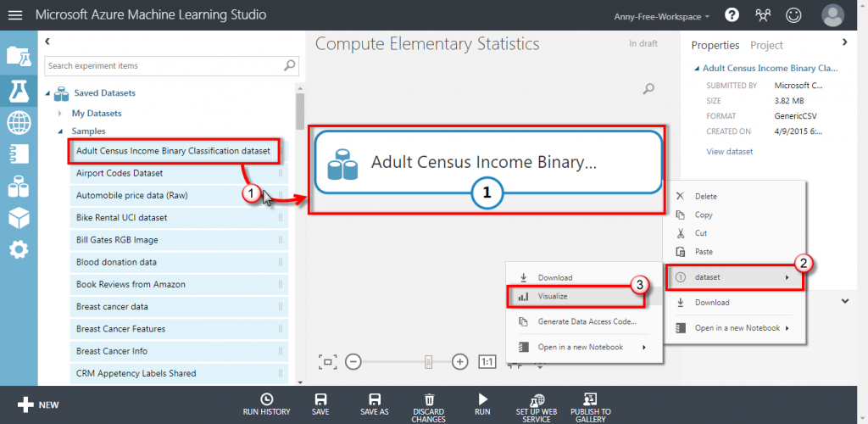Click the zoom slider handle
This screenshot has height=424, width=868.
coord(428,362)
